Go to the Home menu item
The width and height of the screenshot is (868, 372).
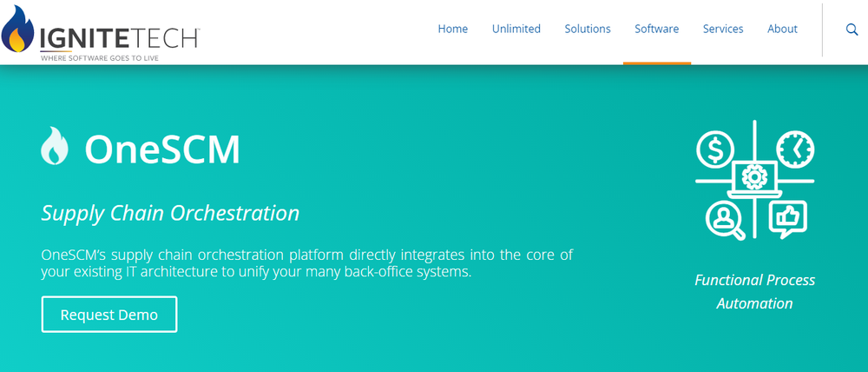pos(453,29)
